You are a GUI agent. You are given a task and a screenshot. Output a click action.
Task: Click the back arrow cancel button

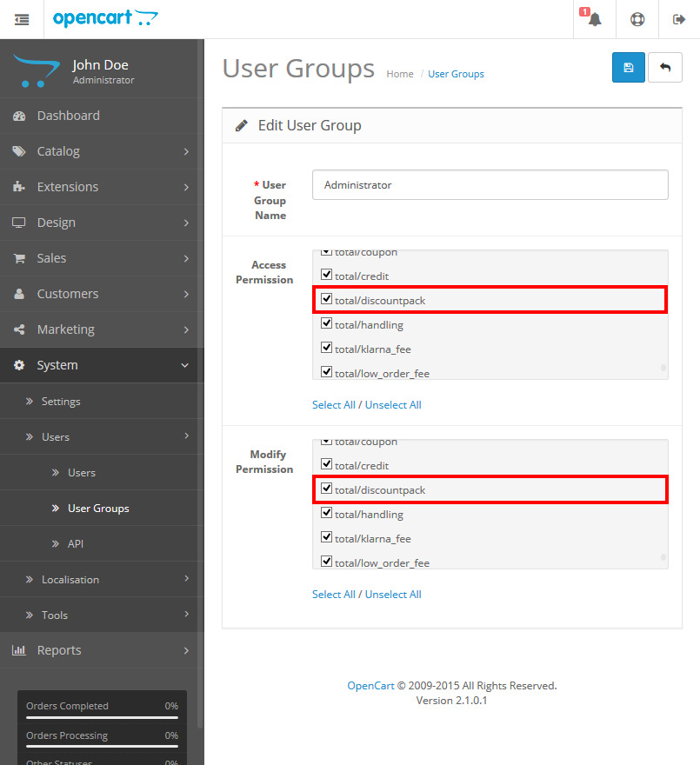(x=665, y=67)
